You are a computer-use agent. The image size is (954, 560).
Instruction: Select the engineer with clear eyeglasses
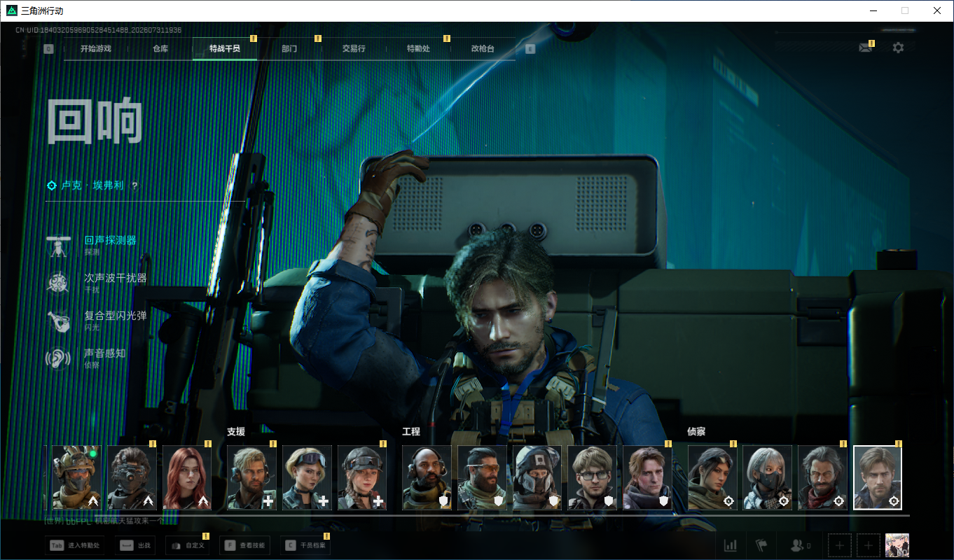pyautogui.click(x=593, y=477)
